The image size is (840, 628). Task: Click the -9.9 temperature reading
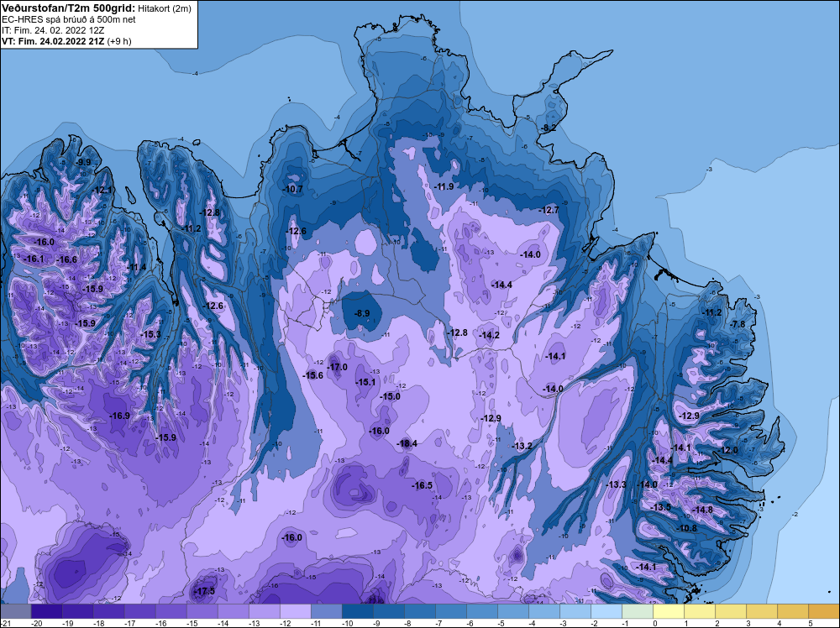[83, 162]
